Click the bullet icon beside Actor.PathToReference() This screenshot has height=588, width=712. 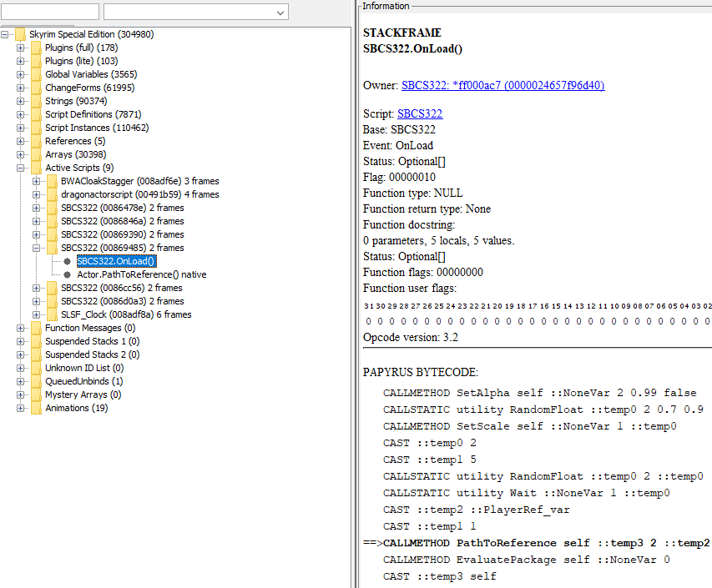coord(68,274)
